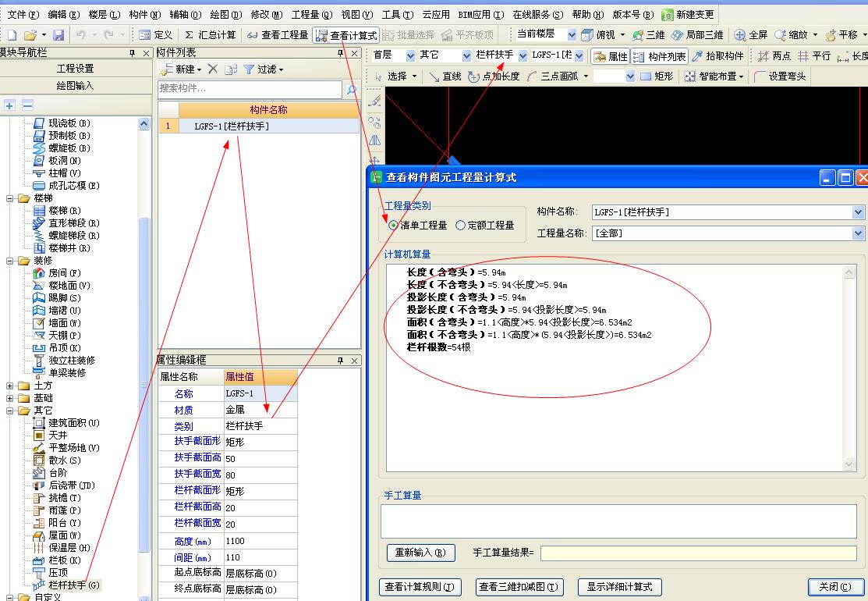Image resolution: width=868 pixels, height=601 pixels.
Task: Open the 首层 floor dropdown
Action: click(410, 55)
